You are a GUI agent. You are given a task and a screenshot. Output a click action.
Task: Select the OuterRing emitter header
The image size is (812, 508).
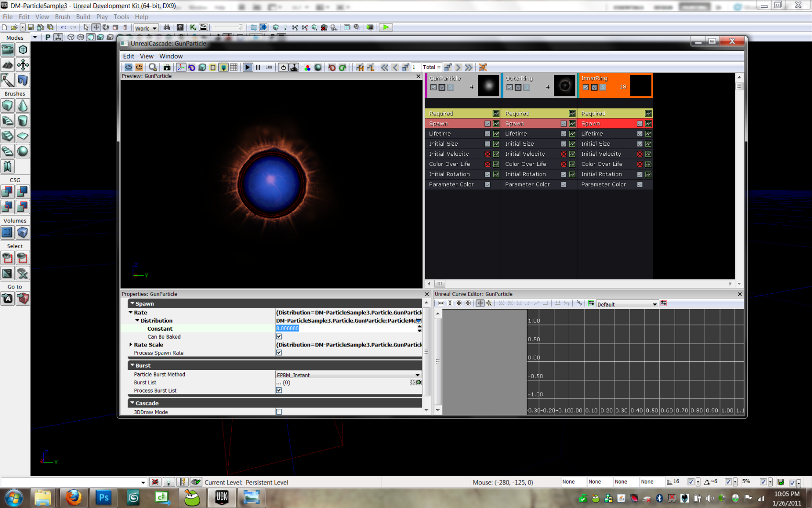(539, 85)
